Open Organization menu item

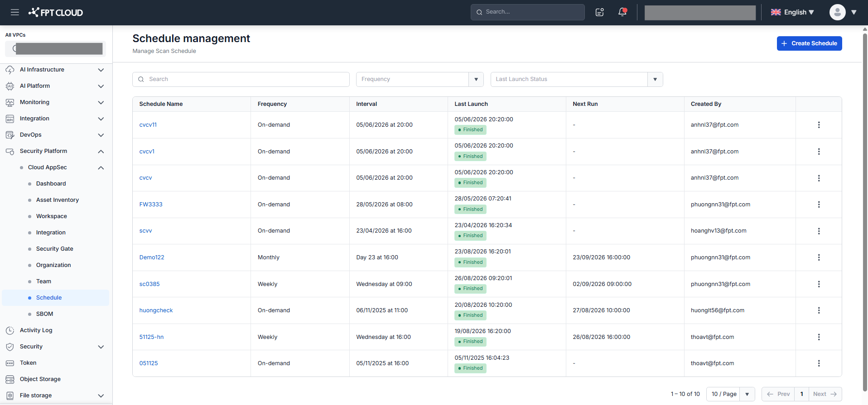tap(53, 265)
